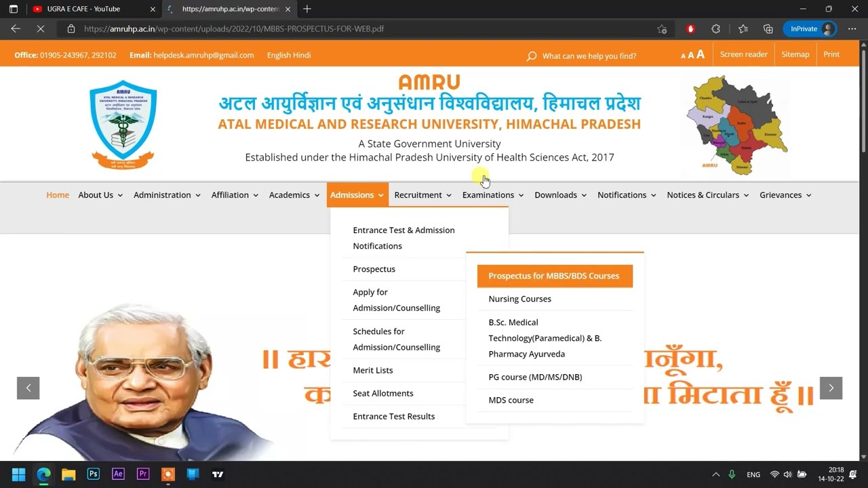Click the address bar URL field

click(x=366, y=29)
